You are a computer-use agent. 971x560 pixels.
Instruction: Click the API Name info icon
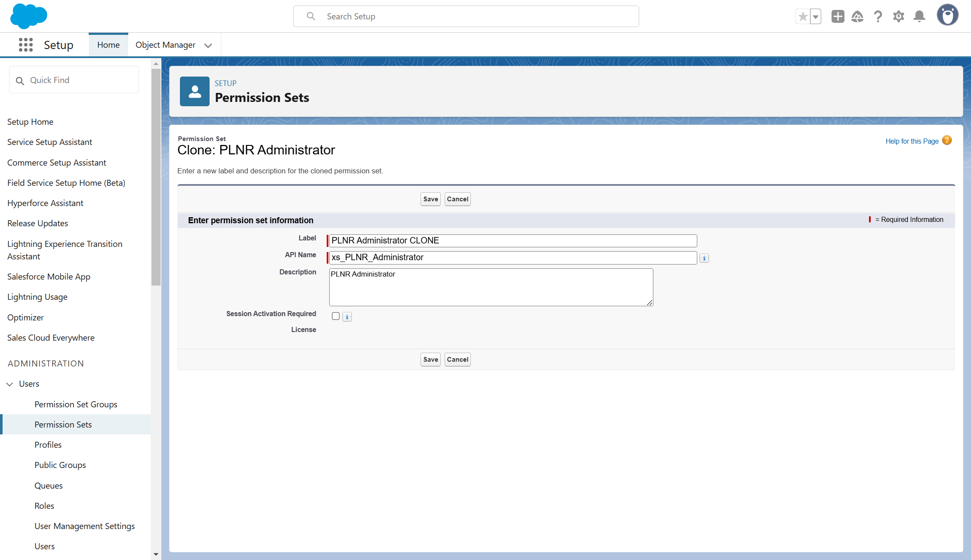[x=704, y=258]
